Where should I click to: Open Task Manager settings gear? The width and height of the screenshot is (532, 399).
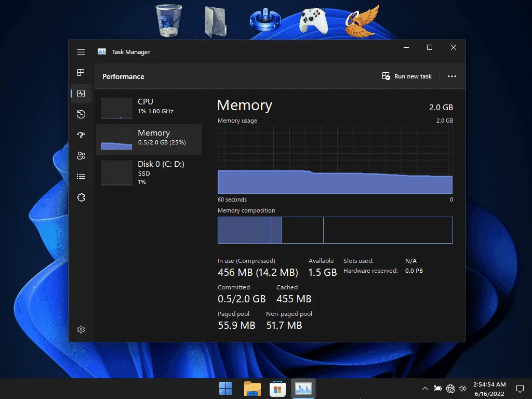[81, 329]
